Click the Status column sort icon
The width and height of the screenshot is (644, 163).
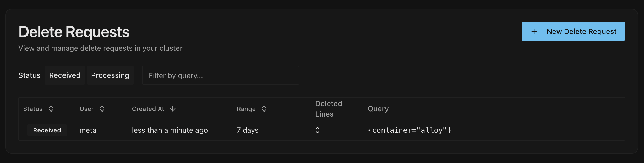pos(51,109)
